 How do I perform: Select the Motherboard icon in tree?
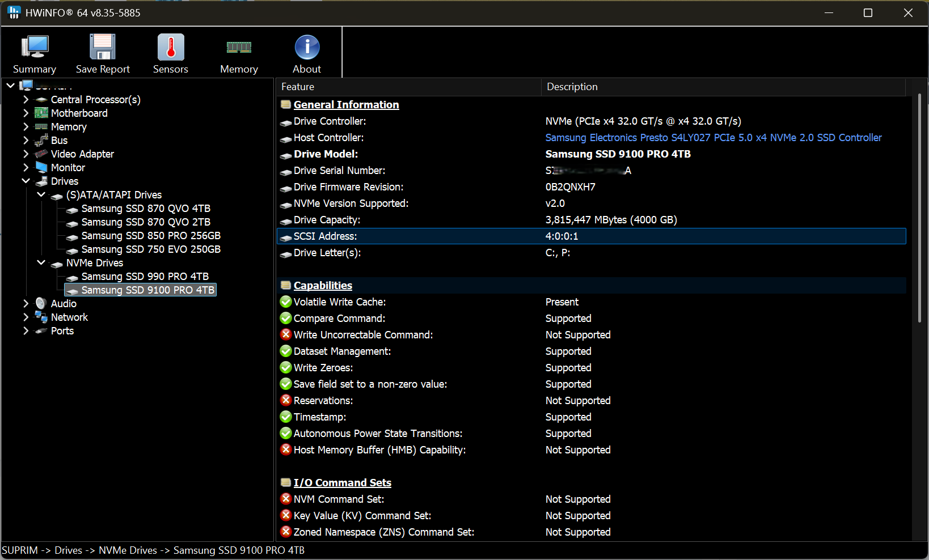41,113
